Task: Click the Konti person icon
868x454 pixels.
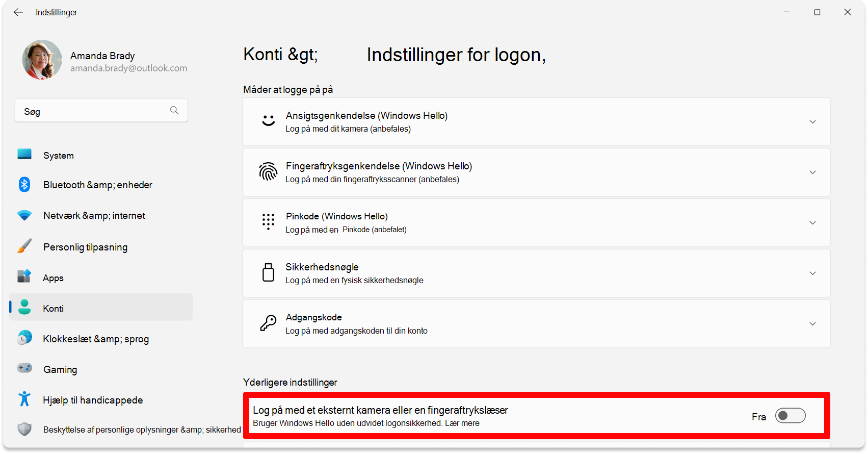Action: 24,307
